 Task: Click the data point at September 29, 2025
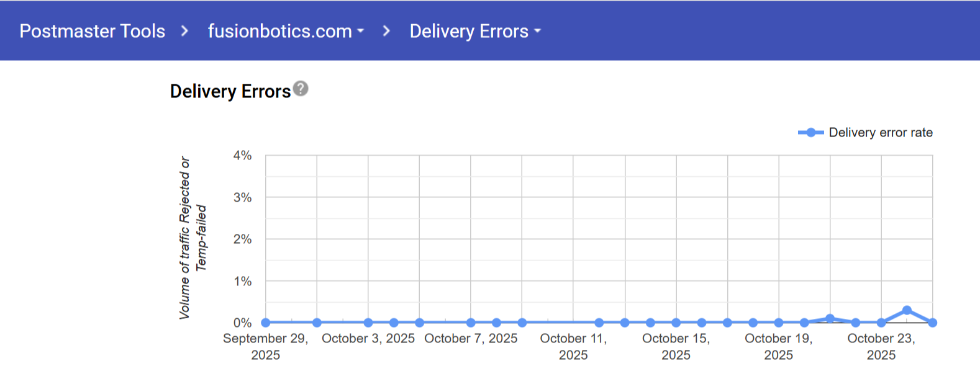[x=266, y=323]
